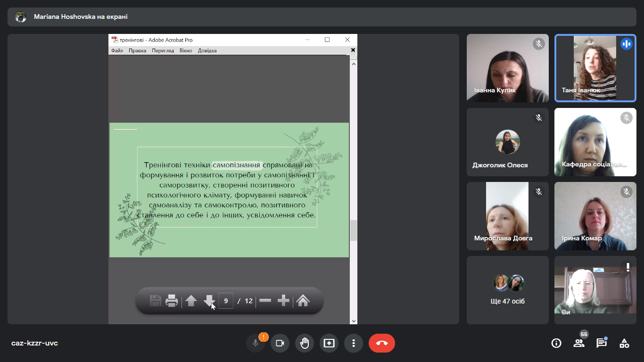Open the Перегляд menu
Image resolution: width=644 pixels, height=362 pixels.
click(x=163, y=50)
